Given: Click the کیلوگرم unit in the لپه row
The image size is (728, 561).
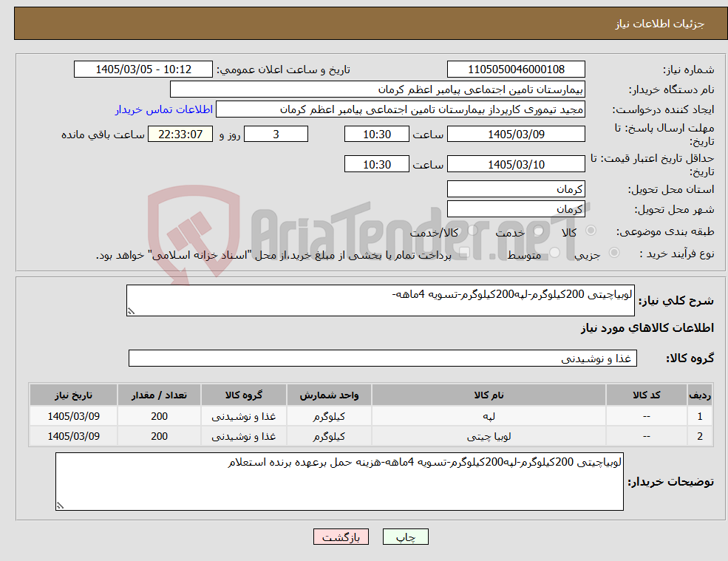Looking at the screenshot, I should click(x=329, y=416).
